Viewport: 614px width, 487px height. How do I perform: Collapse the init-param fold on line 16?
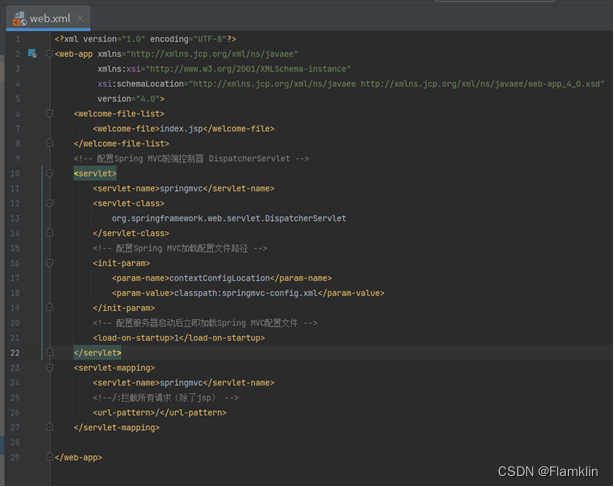[x=49, y=263]
